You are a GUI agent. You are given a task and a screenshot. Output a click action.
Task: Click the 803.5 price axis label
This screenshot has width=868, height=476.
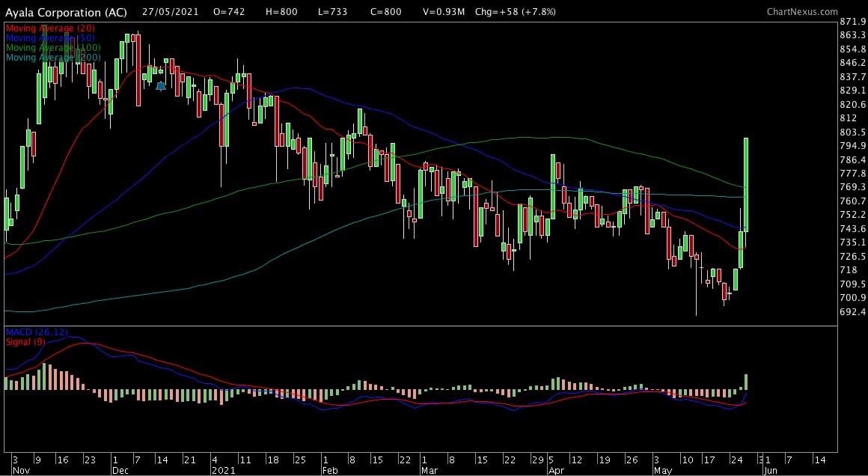point(852,132)
